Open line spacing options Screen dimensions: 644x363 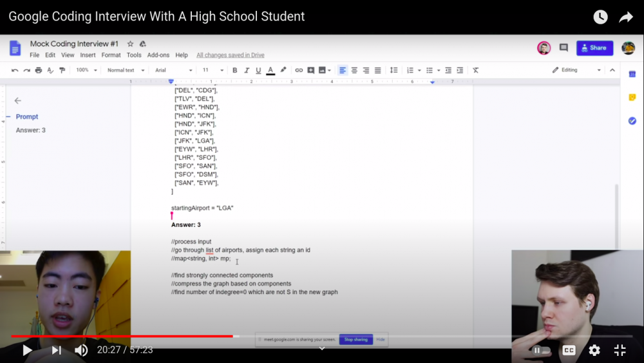pyautogui.click(x=393, y=70)
